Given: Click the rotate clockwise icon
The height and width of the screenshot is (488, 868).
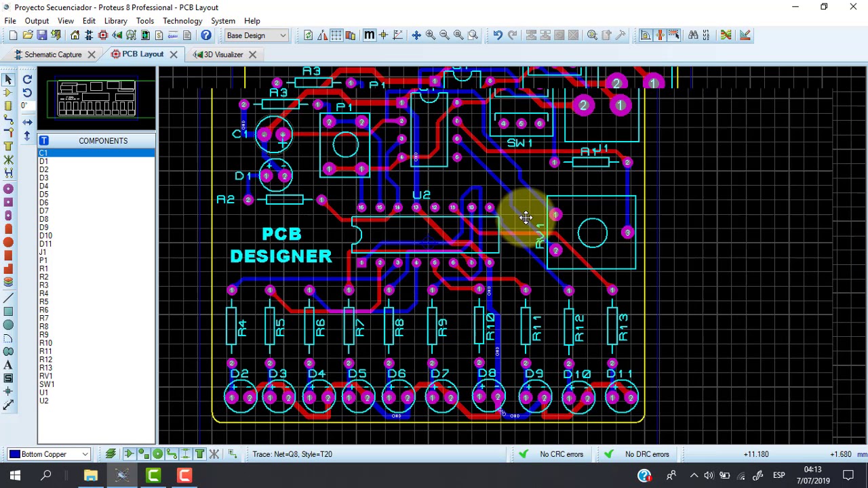Looking at the screenshot, I should click(27, 79).
